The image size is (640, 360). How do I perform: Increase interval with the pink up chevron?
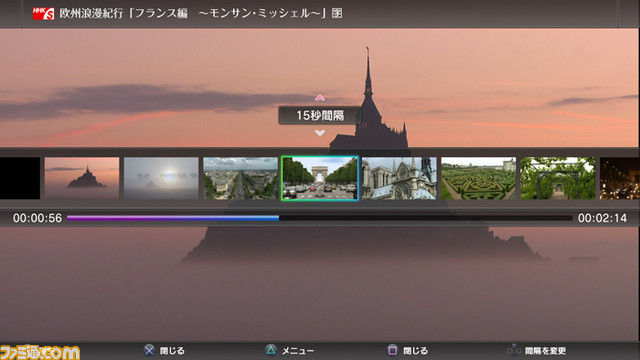320,98
